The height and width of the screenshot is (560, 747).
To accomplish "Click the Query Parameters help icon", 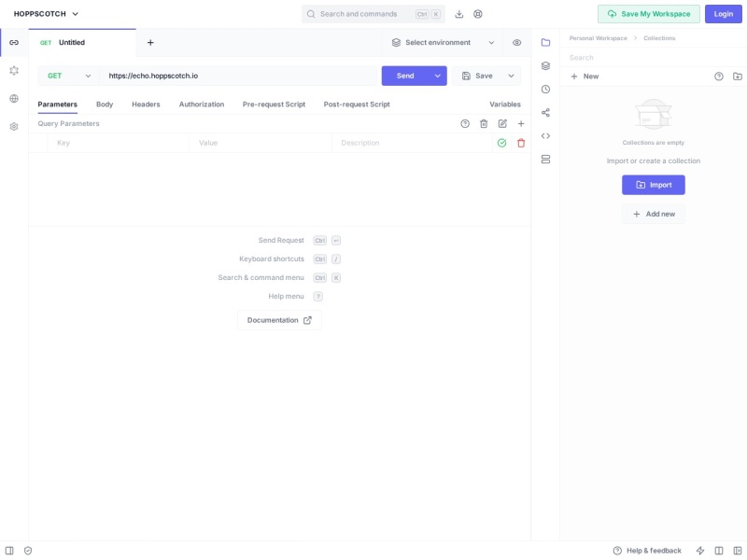I will point(465,124).
